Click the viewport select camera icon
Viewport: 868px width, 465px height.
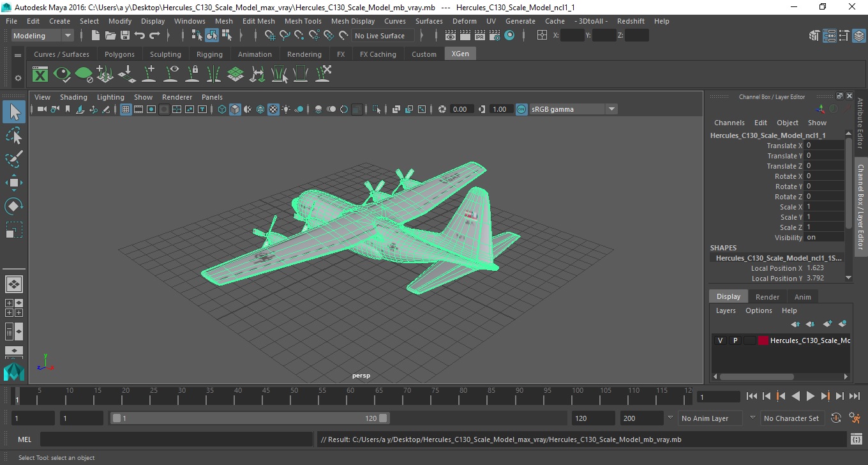tap(41, 109)
